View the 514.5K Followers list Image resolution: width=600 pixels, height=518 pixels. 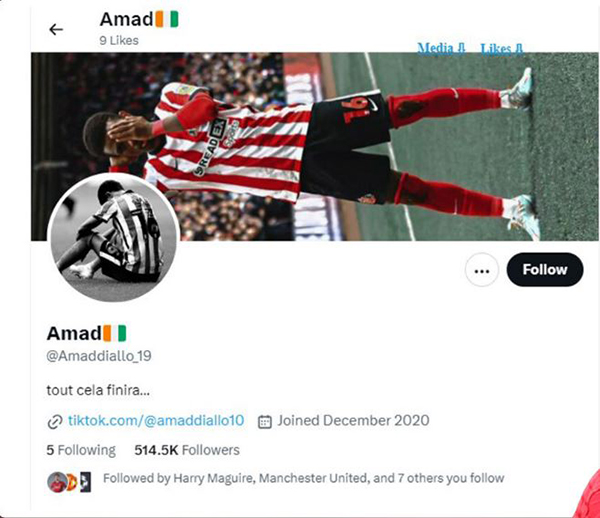click(187, 450)
